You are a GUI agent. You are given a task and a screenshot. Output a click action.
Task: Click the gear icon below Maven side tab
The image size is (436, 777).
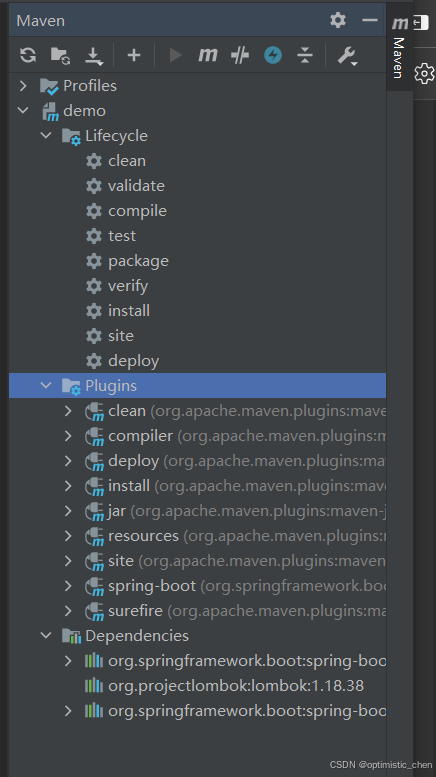tap(424, 74)
